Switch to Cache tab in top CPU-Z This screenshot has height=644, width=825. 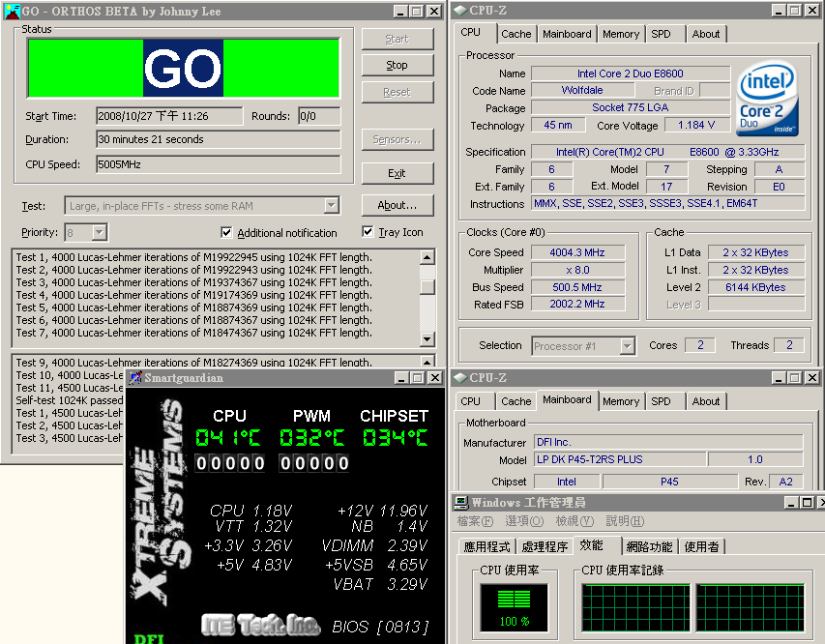(x=516, y=34)
